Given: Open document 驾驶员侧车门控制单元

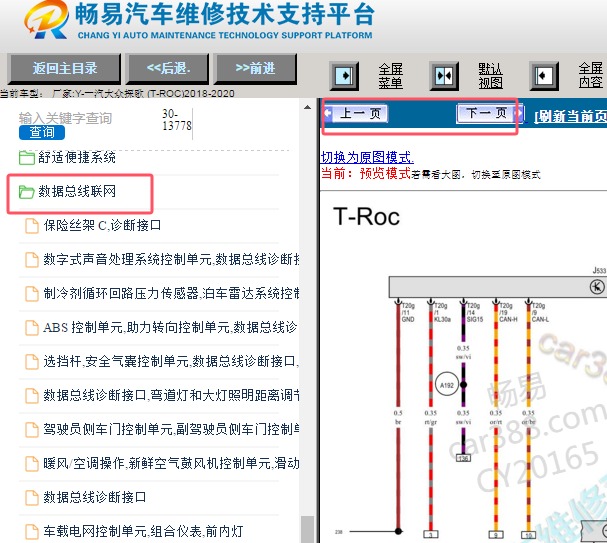Looking at the screenshot, I should click(162, 429).
